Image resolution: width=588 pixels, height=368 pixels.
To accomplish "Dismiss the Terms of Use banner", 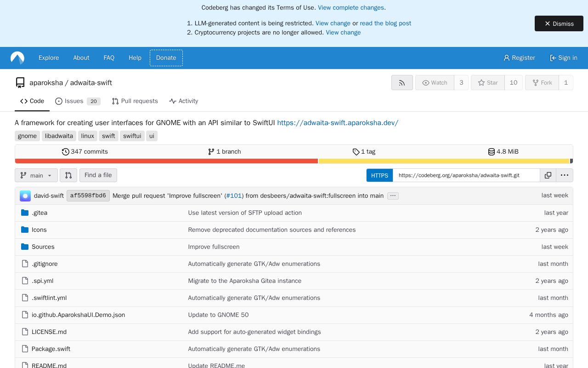I will (559, 23).
